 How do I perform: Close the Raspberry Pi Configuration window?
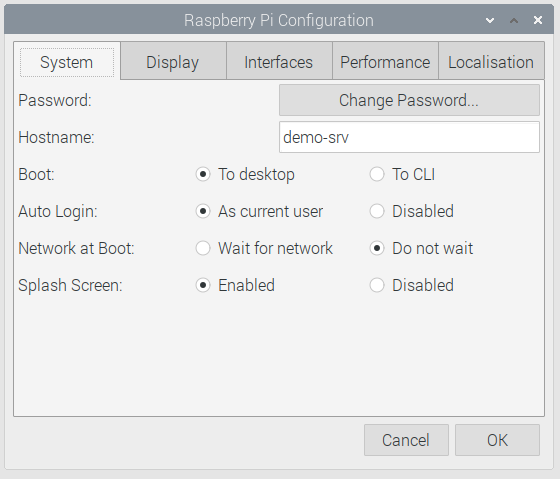tap(538, 20)
